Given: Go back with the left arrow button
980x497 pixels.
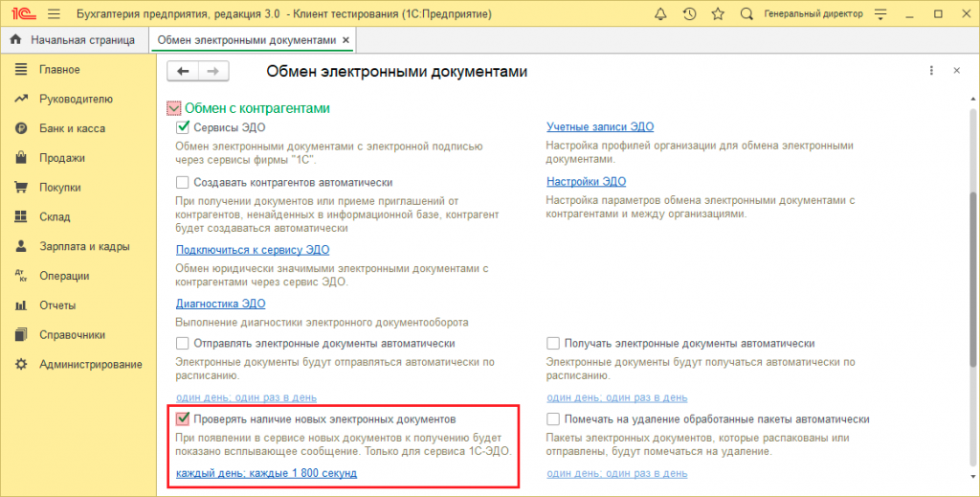Looking at the screenshot, I should [x=183, y=71].
